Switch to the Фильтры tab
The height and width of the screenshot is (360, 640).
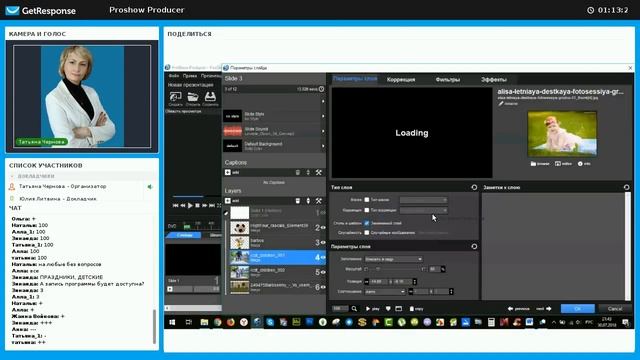coord(447,80)
